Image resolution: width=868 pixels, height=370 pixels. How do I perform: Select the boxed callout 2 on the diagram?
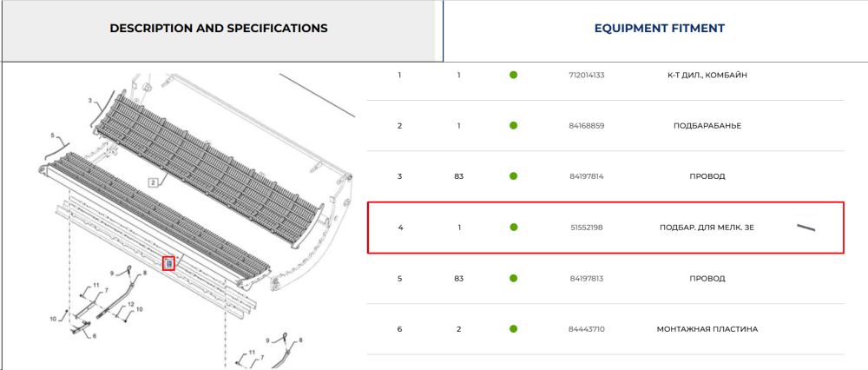[153, 181]
